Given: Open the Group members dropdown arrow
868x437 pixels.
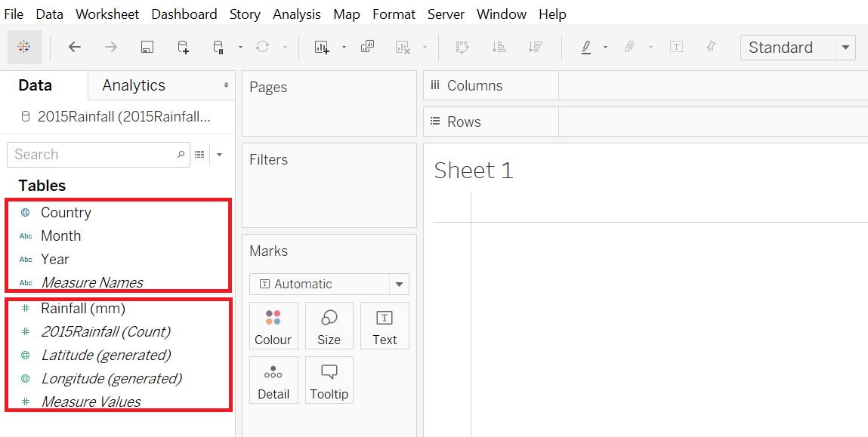Looking at the screenshot, I should click(650, 48).
